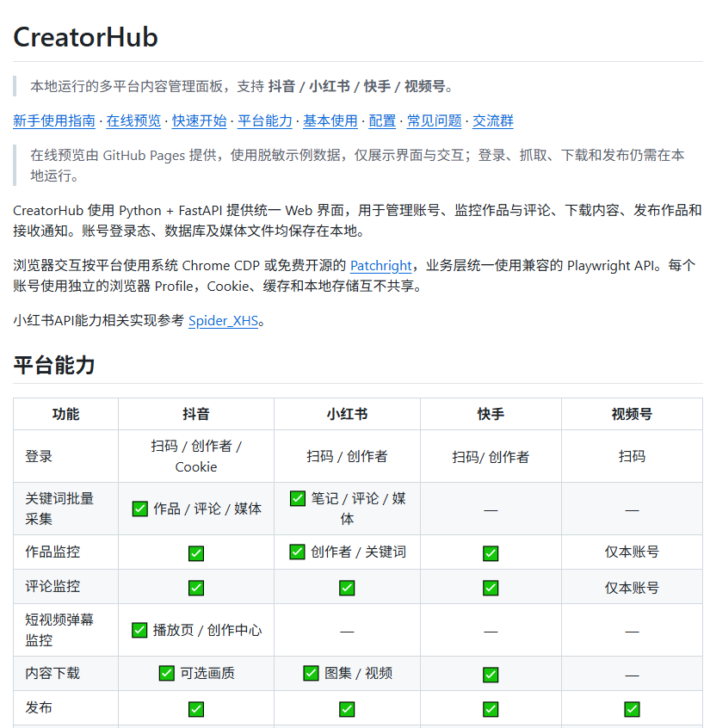Click the green check before 笔记 / 评论 / 媒体
The height and width of the screenshot is (728, 710).
tap(298, 498)
